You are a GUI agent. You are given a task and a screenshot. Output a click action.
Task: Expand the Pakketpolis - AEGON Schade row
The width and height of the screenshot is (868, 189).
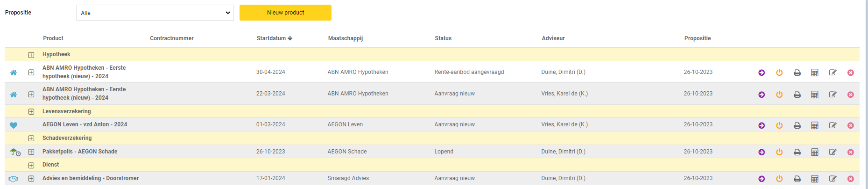31,152
